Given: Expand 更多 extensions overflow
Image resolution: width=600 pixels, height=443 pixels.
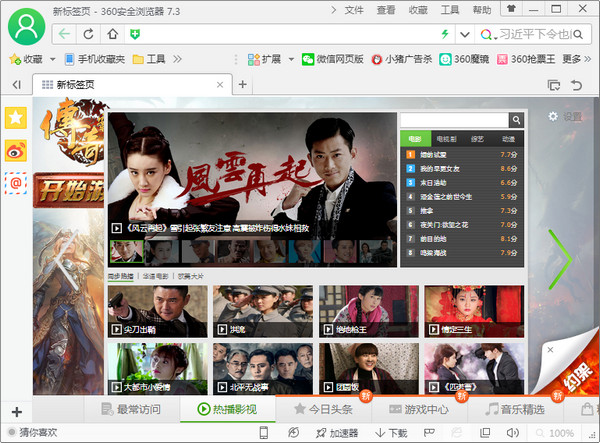Looking at the screenshot, I should pos(577,59).
